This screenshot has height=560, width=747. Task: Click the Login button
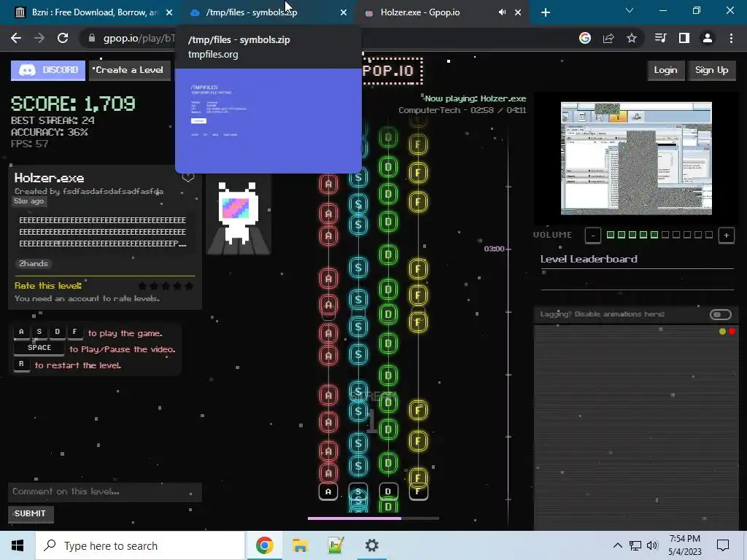click(665, 71)
